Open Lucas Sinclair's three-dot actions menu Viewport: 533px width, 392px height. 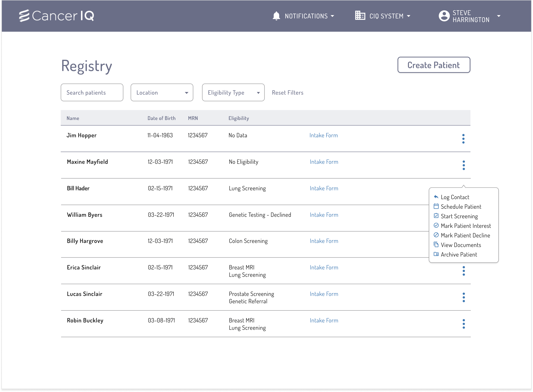(463, 297)
